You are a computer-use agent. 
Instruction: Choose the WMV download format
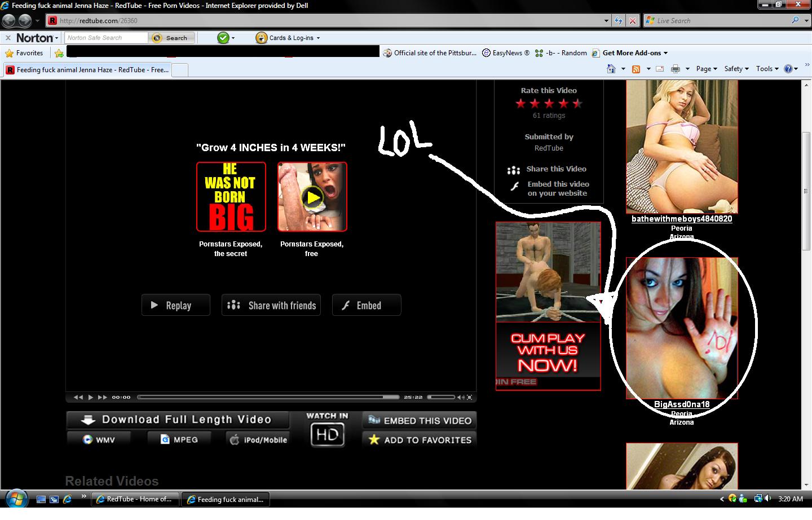[99, 439]
